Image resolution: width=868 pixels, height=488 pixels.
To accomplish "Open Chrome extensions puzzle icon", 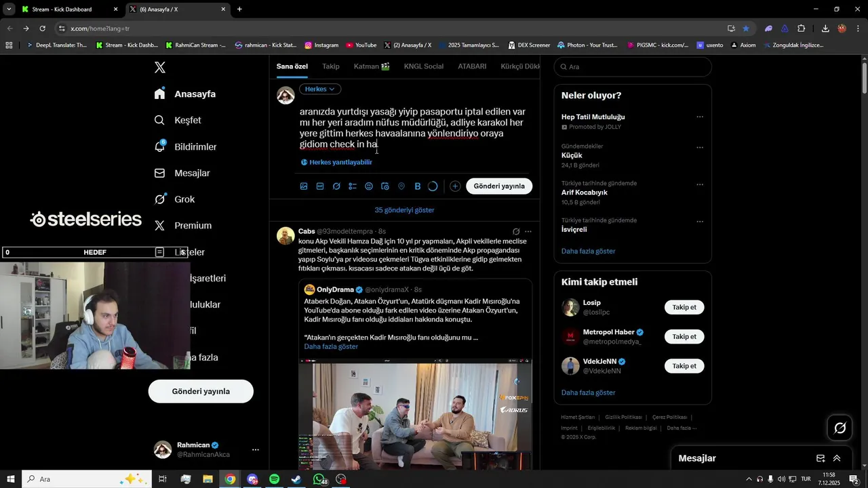I will coord(801,28).
